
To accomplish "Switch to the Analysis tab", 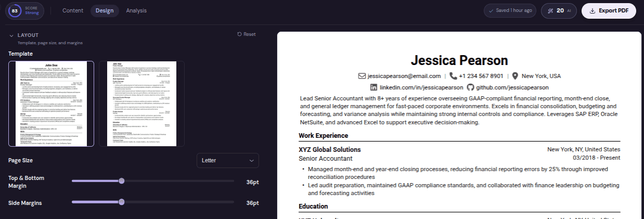I will click(136, 10).
